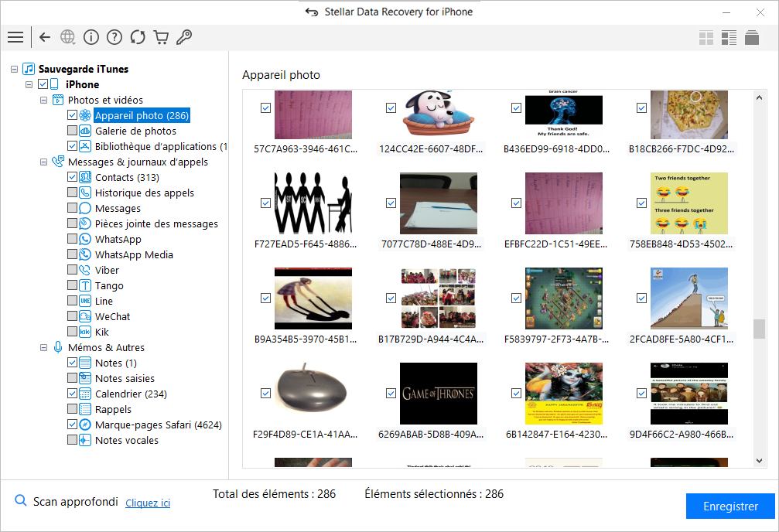The image size is (779, 532).
Task: Collapse the Mémos & Autres group
Action: pyautogui.click(x=44, y=348)
